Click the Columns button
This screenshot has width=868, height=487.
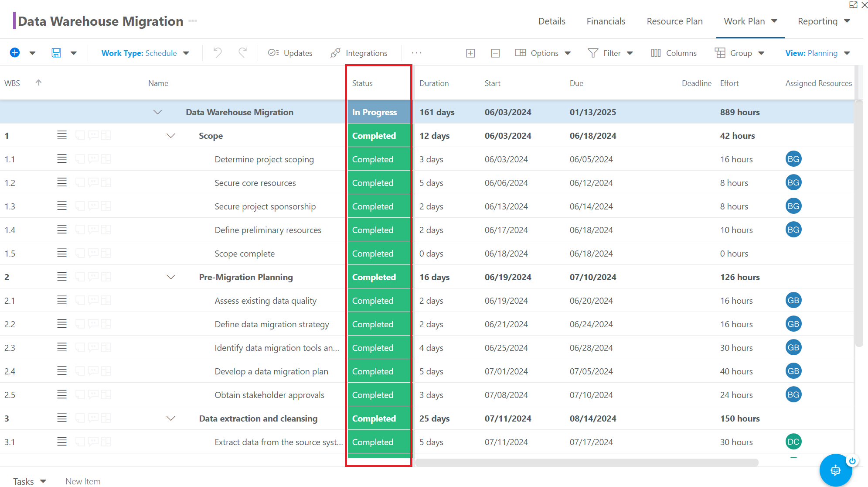click(674, 53)
